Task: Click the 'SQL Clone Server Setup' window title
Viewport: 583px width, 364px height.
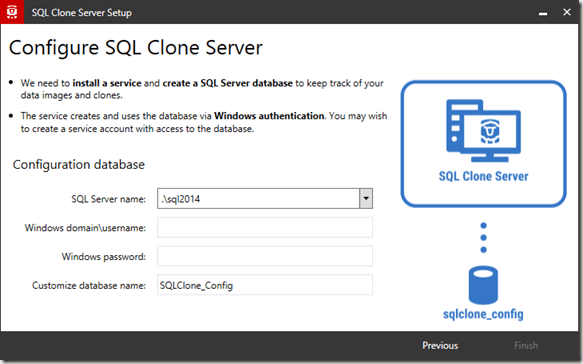Action: click(x=81, y=13)
